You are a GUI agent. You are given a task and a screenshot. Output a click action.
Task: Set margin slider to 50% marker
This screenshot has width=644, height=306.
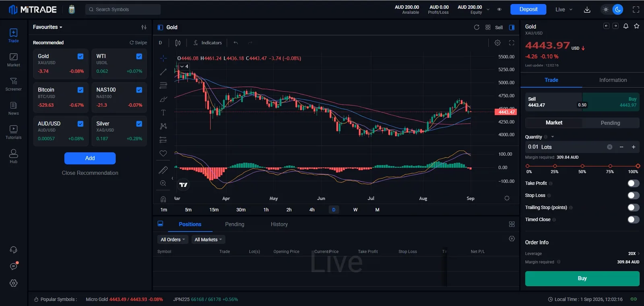coord(582,166)
